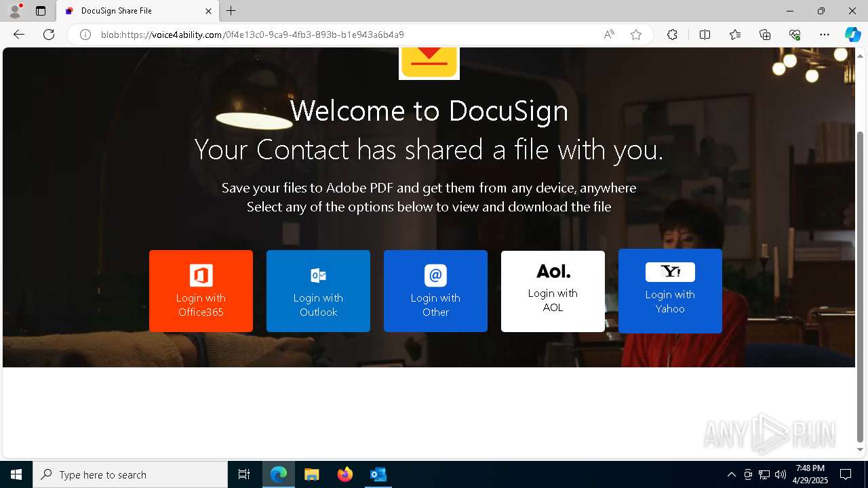Open Task View from taskbar
Image resolution: width=868 pixels, height=488 pixels.
[x=244, y=474]
